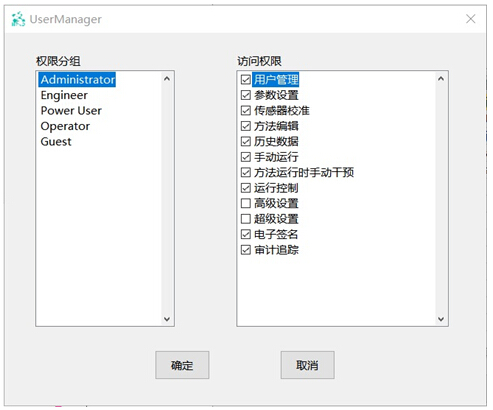Viewport: 493px width, 410px height.
Task: Click the group list scroll up arrow
Action: (x=167, y=79)
